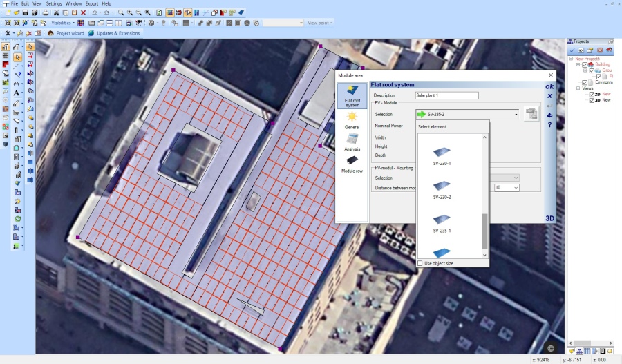Image resolution: width=622 pixels, height=364 pixels.
Task: Collapse the Views tree node
Action: click(x=578, y=88)
